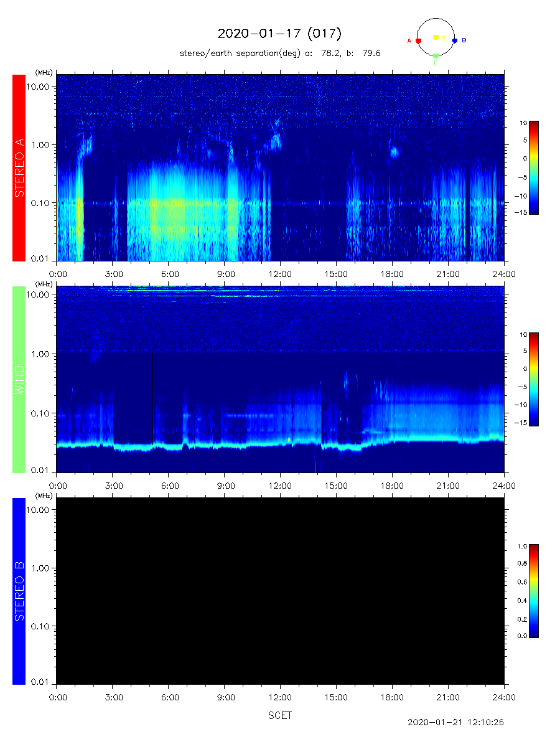Screen dimensions: 560x747
Task: Select the green Earth marker in orbit diagram
Action: tap(436, 56)
